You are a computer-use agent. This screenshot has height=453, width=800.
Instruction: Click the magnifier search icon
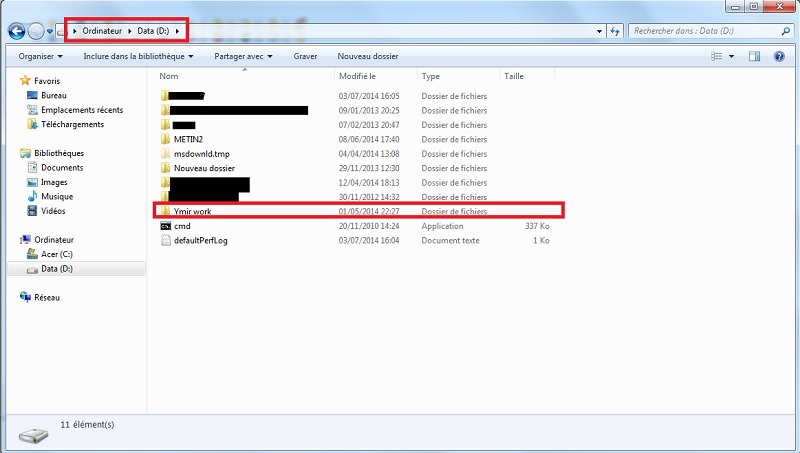tap(786, 31)
